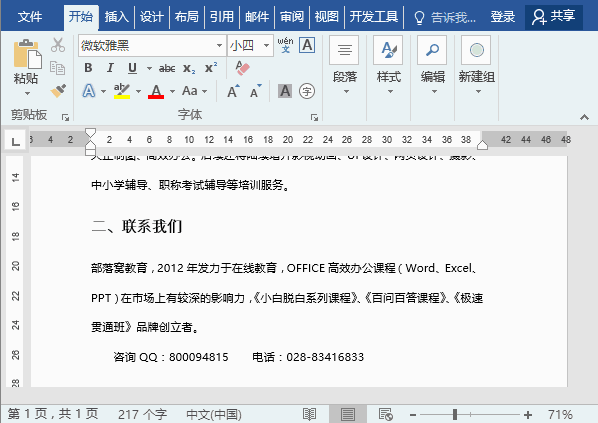Open the Editing group button
The height and width of the screenshot is (423, 598).
(x=432, y=65)
